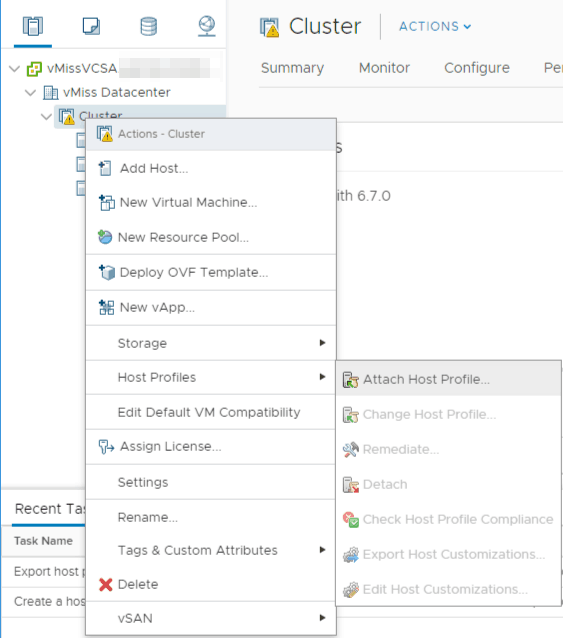
Task: Click the New Resource Pool icon
Action: click(105, 237)
